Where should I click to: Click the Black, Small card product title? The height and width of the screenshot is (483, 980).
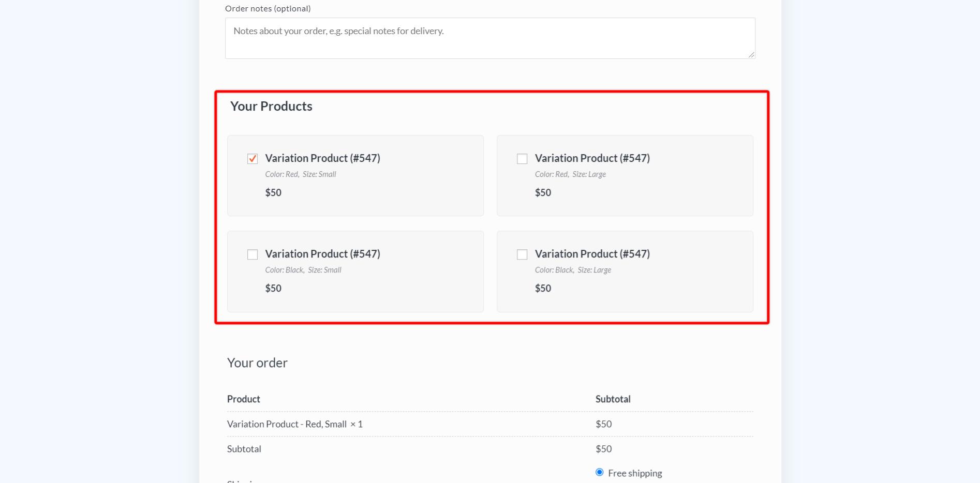point(322,254)
